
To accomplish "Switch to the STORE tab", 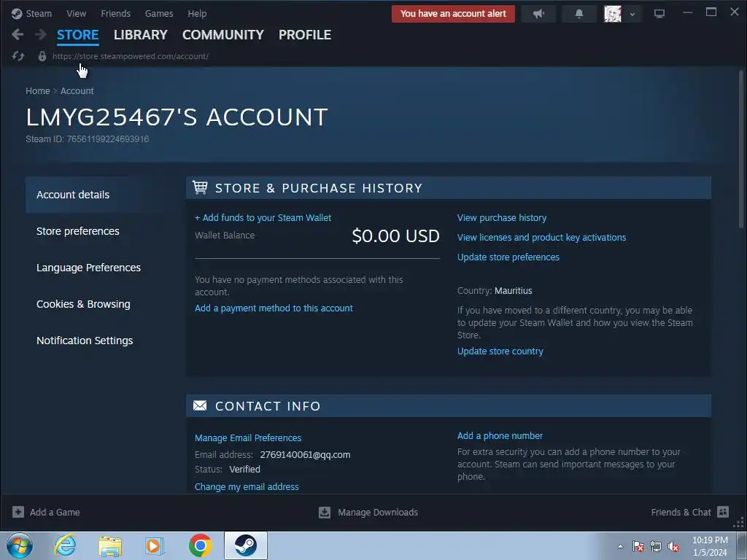I will (x=77, y=35).
